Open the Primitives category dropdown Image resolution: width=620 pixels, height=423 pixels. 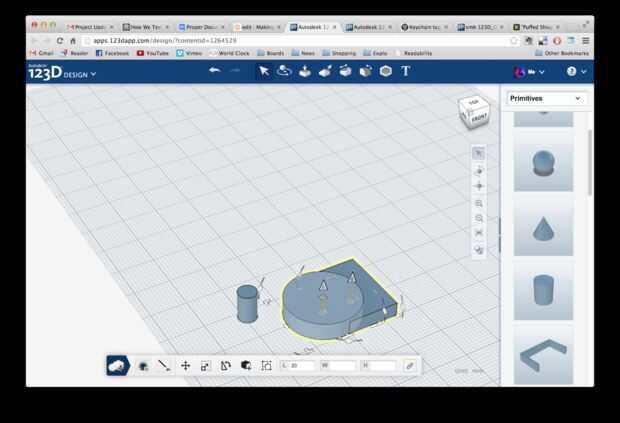[545, 98]
